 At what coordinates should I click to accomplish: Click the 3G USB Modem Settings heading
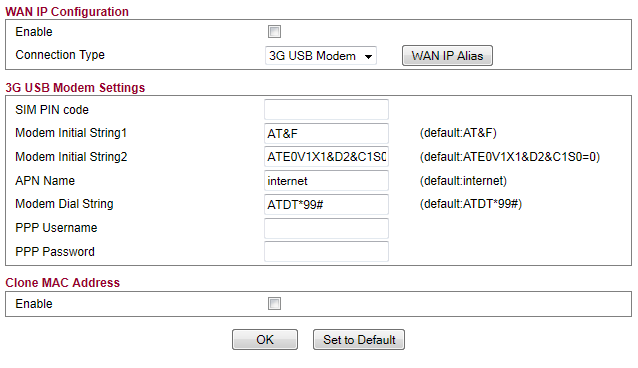75,88
